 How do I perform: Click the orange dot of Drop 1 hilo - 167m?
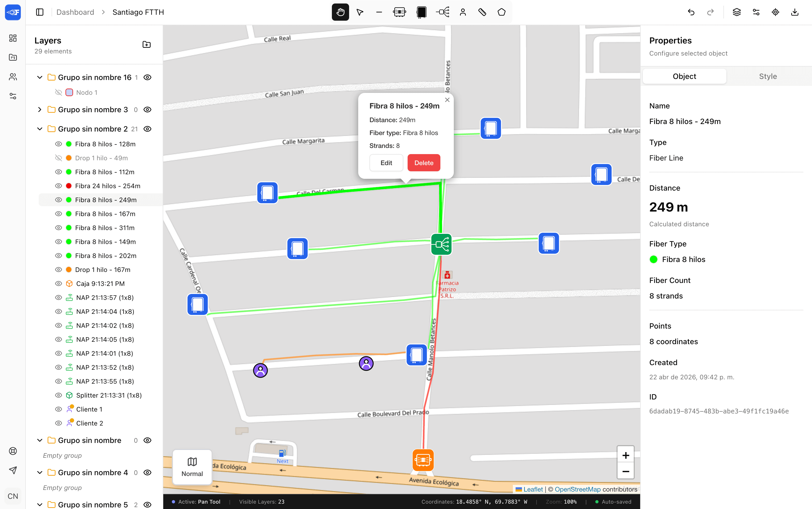click(69, 270)
